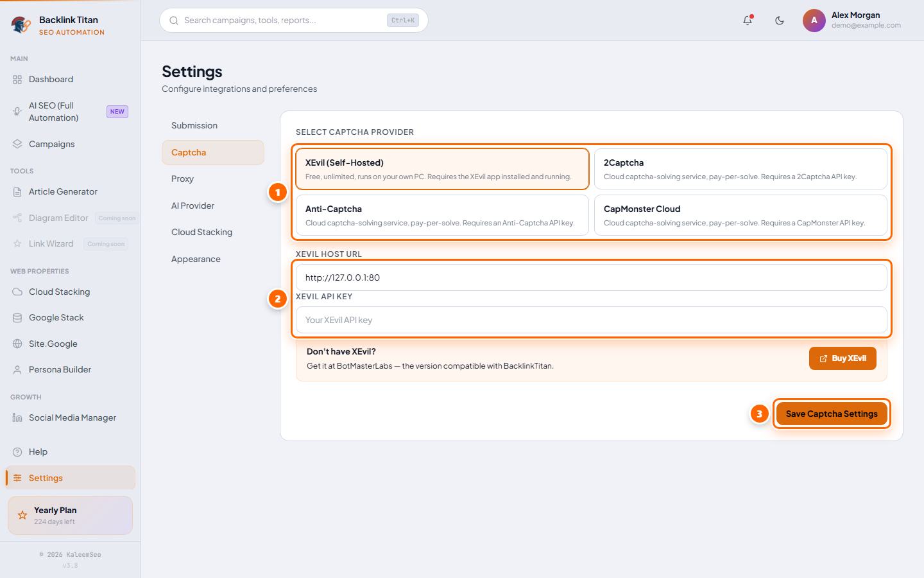Screen dimensions: 924x578
Task: Focus the XEvil Host URL field
Action: [x=592, y=277]
